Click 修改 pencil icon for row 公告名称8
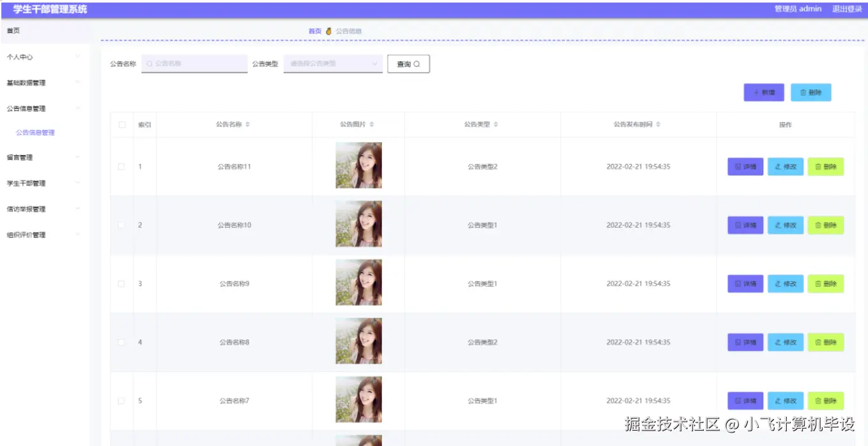Screen dimensions: 868x446 point(778,343)
